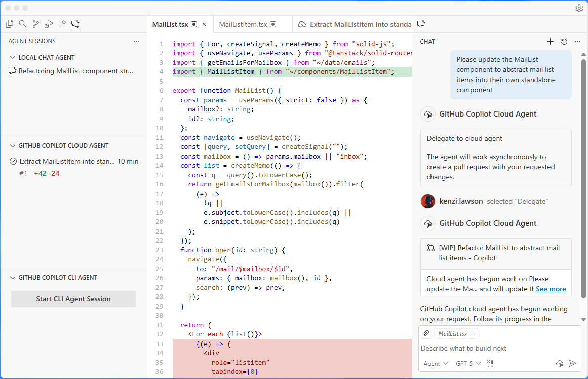588x379 pixels.
Task: Open the Search view icon
Action: coord(22,24)
